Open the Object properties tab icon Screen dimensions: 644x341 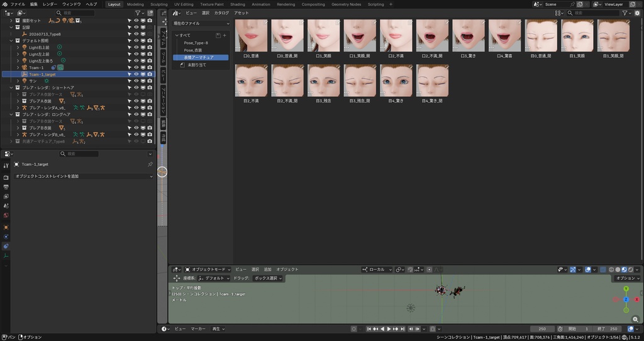pyautogui.click(x=6, y=227)
